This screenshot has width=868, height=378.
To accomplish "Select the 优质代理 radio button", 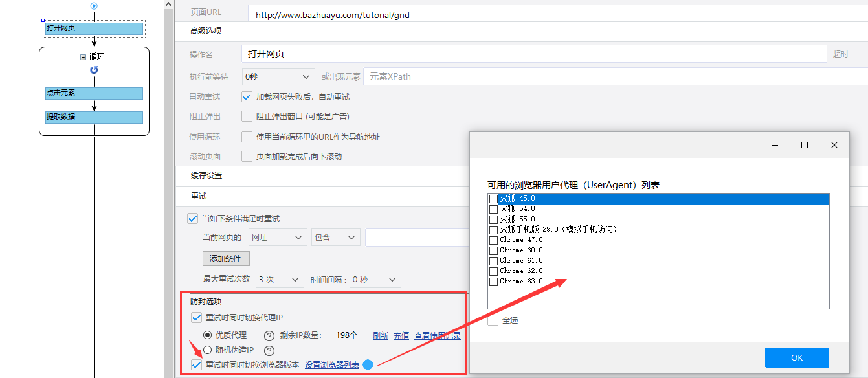I will 208,335.
